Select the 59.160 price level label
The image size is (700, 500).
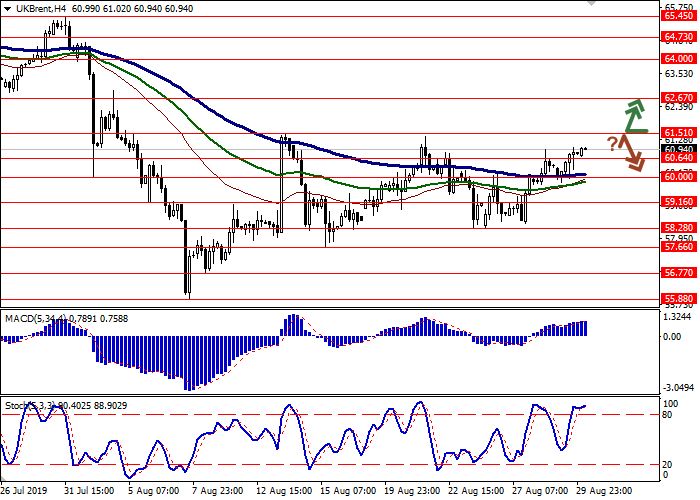click(678, 202)
